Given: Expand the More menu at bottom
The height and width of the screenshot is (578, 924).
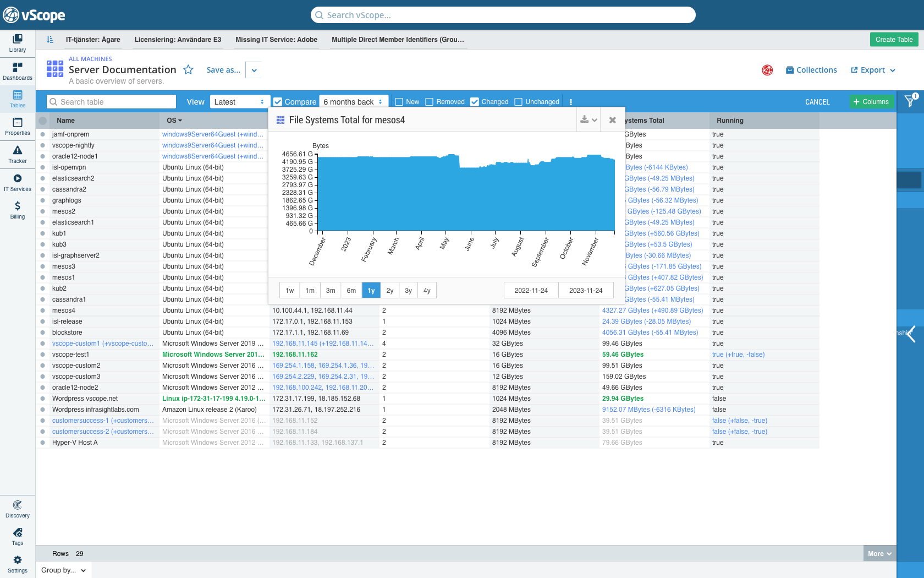Looking at the screenshot, I should 879,554.
